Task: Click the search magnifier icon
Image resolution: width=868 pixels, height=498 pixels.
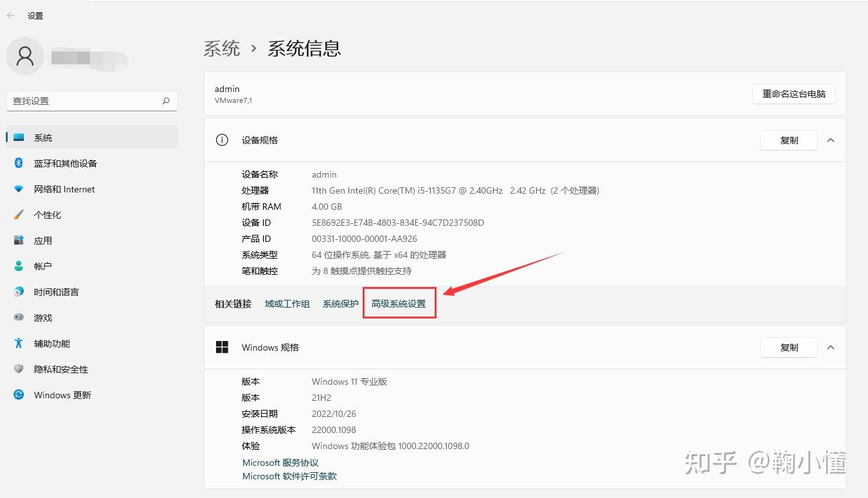Action: [x=166, y=101]
